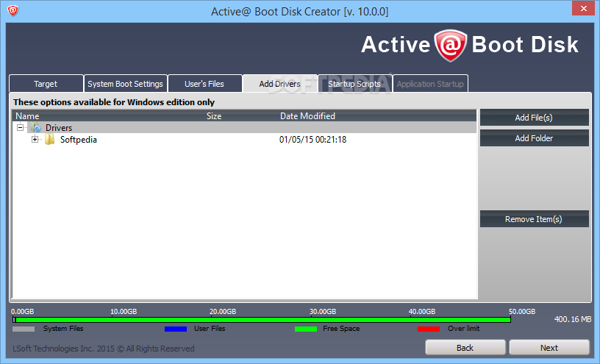Click the Softpedia folder icon
The image size is (600, 364).
50,139
